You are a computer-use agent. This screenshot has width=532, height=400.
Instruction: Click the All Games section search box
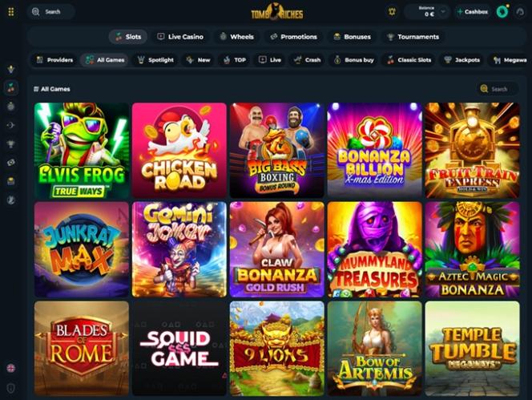click(x=498, y=89)
